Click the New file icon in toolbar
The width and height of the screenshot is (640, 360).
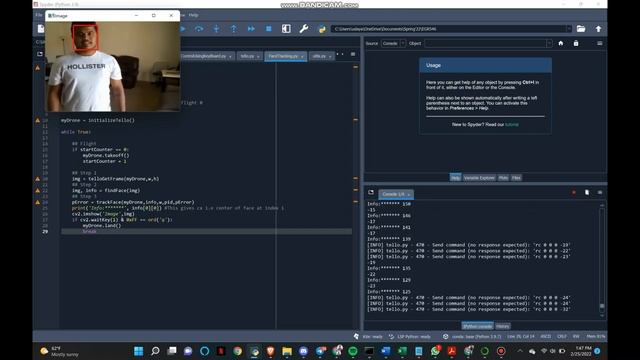pos(41,29)
